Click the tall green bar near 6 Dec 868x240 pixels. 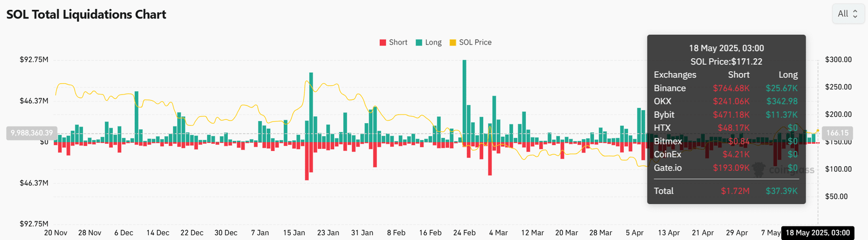tap(136, 117)
